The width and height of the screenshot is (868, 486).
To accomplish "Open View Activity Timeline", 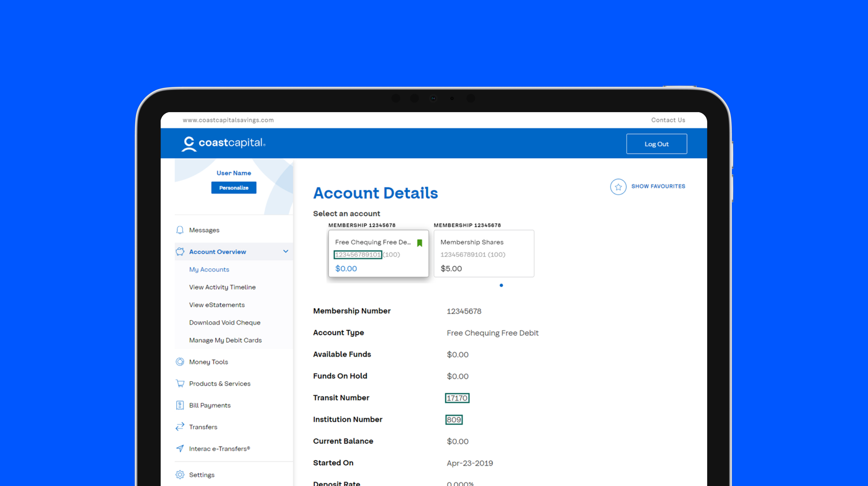I will pyautogui.click(x=222, y=287).
